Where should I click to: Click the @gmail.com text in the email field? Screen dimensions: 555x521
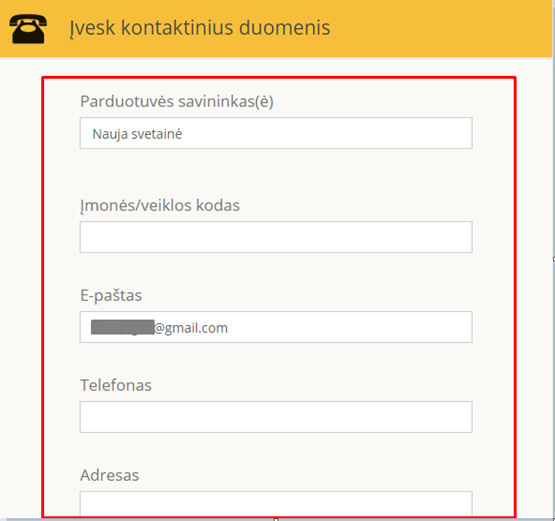click(191, 328)
